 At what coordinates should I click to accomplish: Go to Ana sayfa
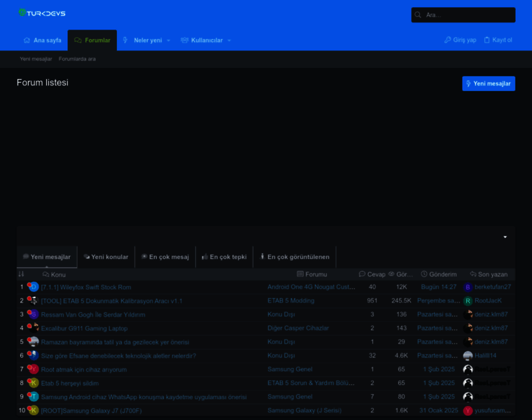pos(43,41)
